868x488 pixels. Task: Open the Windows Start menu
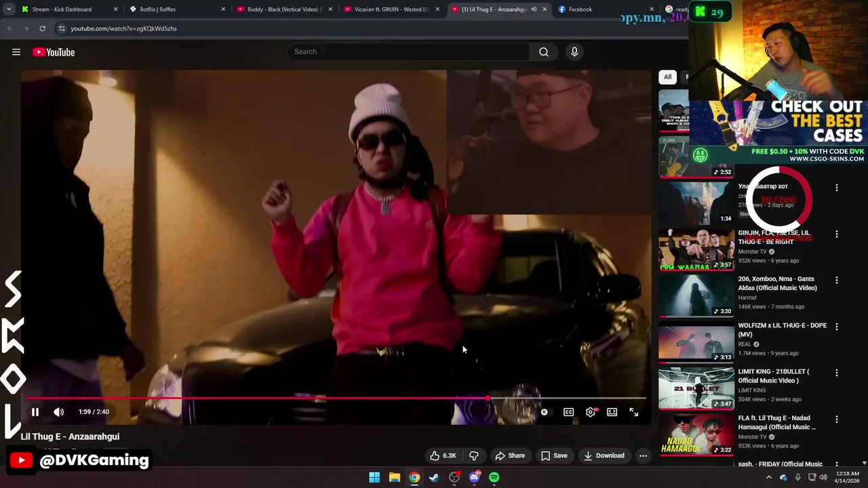point(374,477)
